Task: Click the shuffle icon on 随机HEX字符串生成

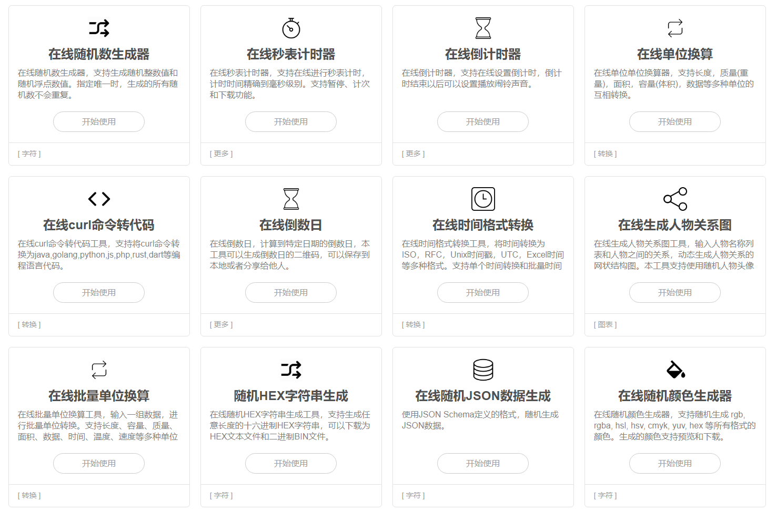Action: click(291, 370)
